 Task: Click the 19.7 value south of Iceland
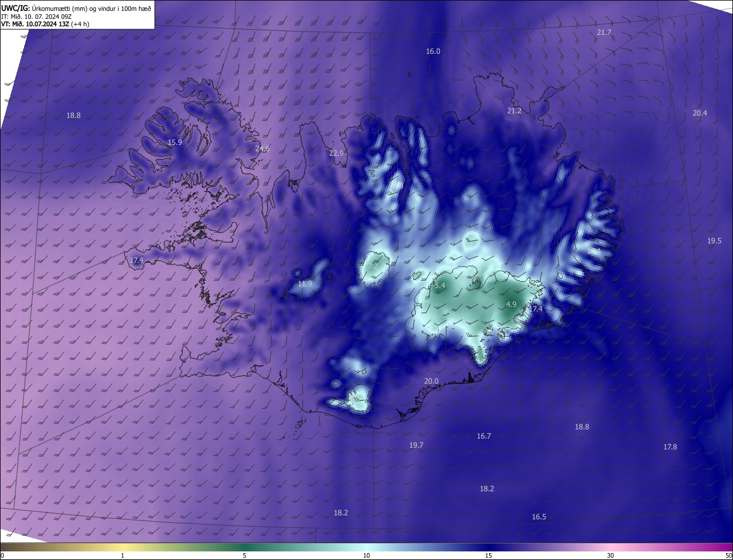click(x=416, y=445)
